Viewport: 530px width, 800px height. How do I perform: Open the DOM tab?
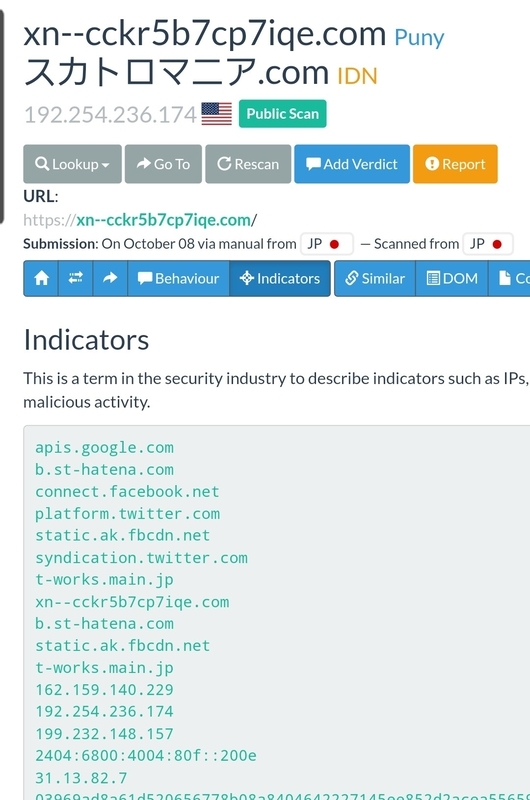452,279
